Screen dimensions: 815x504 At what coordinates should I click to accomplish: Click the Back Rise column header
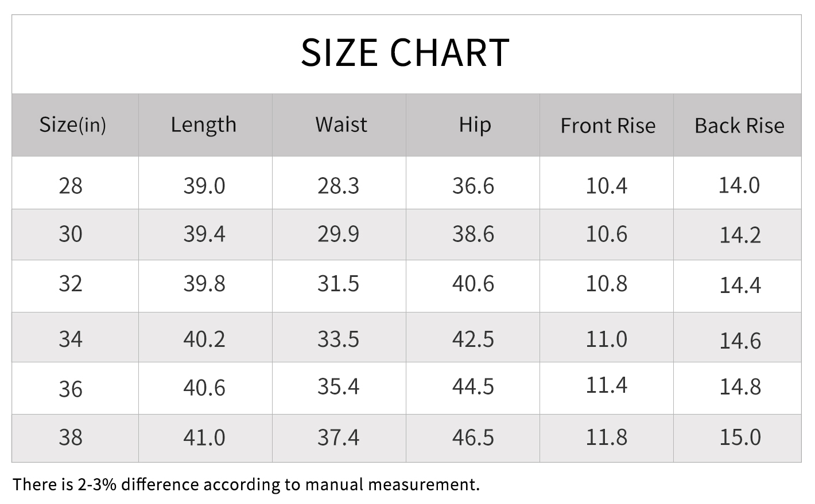click(739, 126)
